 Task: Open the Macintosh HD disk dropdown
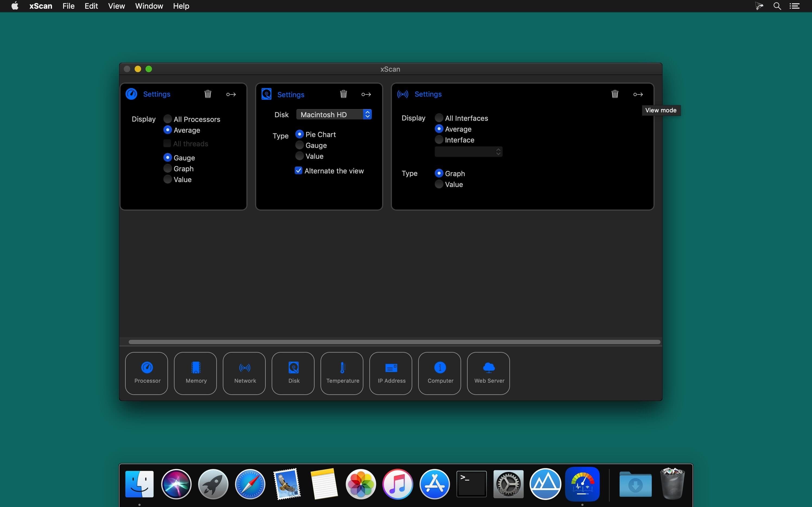click(x=334, y=115)
